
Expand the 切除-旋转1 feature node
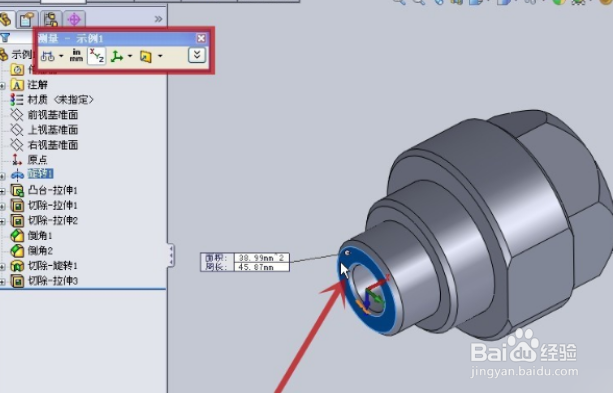tap(2, 267)
